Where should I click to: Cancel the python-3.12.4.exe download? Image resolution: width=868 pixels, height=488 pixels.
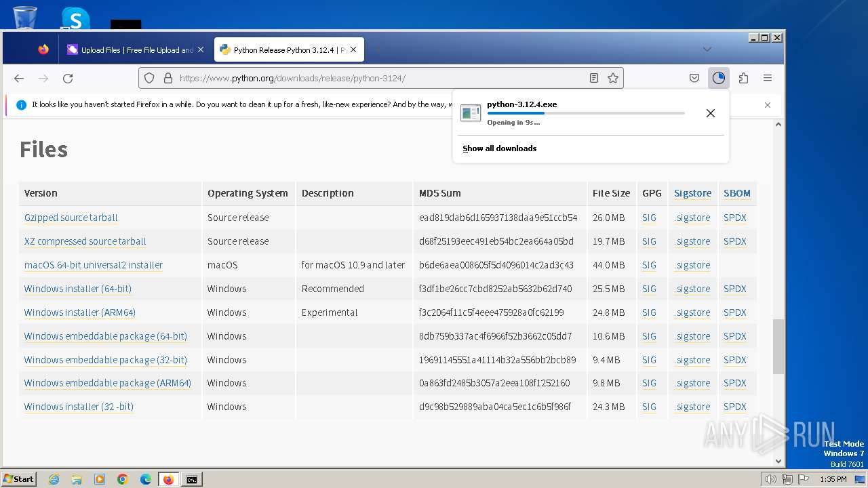[x=711, y=113]
